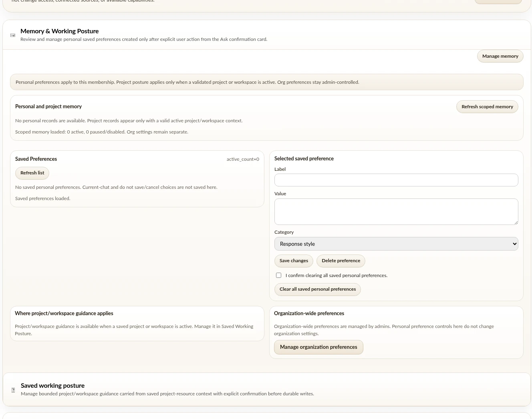The width and height of the screenshot is (532, 419).
Task: Click the 'Personal and project memory' heading
Action: point(48,107)
